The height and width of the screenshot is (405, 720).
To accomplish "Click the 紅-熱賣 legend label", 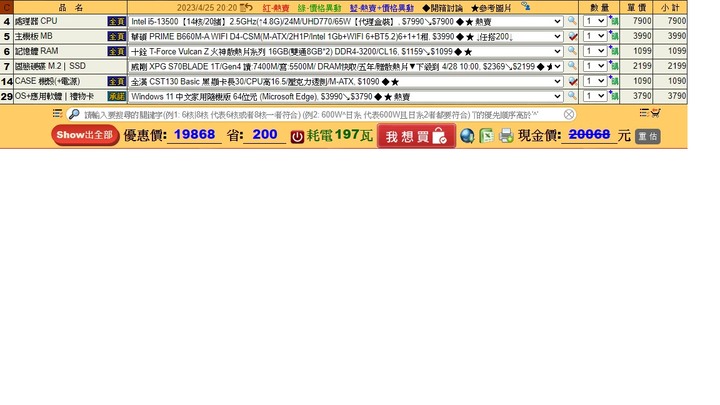I will click(x=276, y=8).
